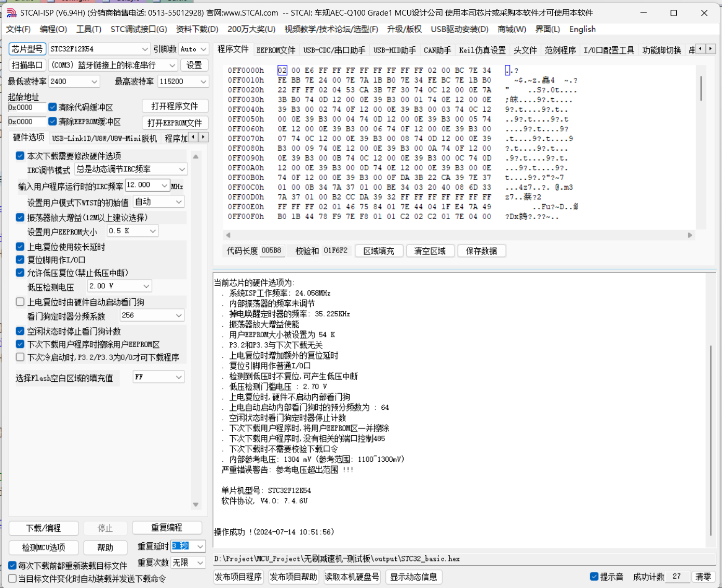The image size is (722, 588).
Task: Click left scroll arrow beside 硬件选项 tabs
Action: [x=193, y=137]
